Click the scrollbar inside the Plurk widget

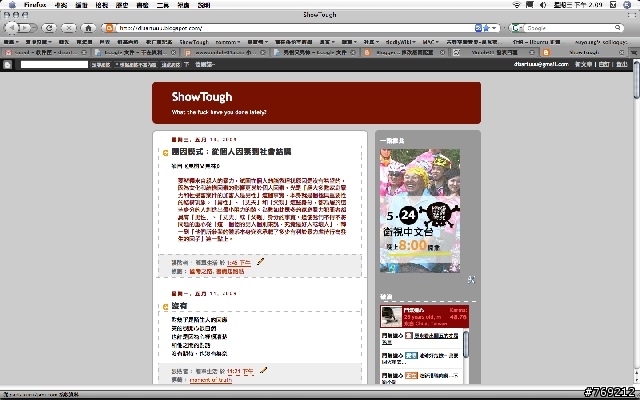pyautogui.click(x=466, y=344)
